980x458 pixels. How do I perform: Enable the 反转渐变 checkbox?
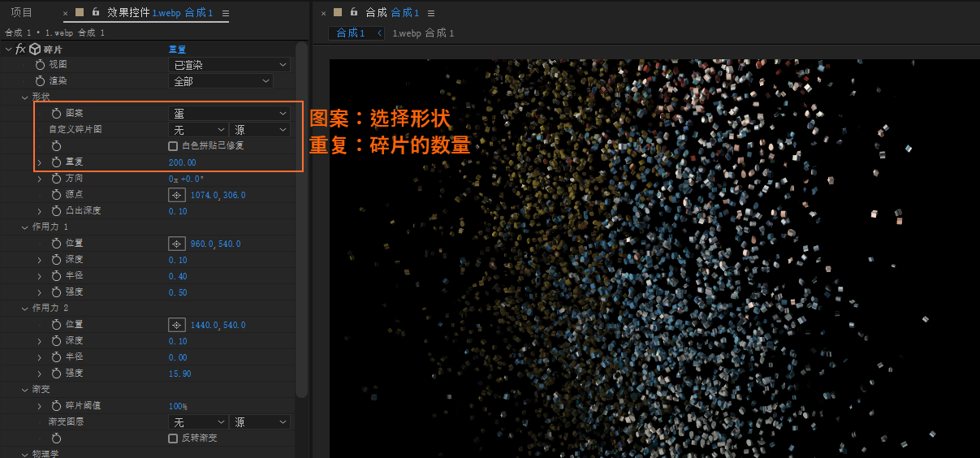coord(173,439)
